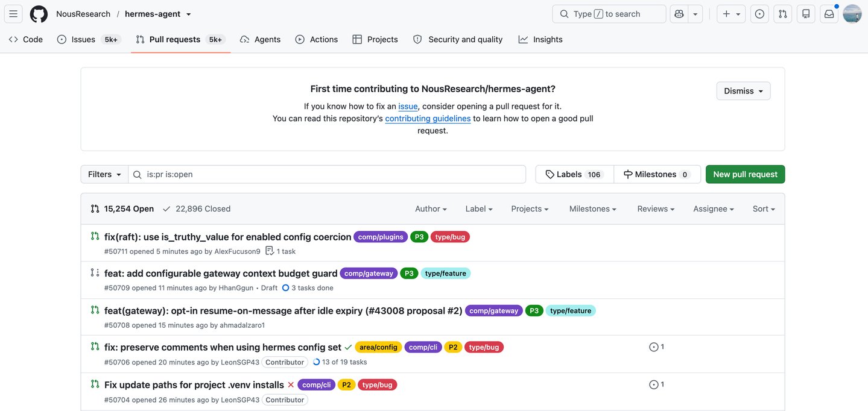868x411 pixels.
Task: Click the search box Type / to search
Action: click(x=609, y=14)
